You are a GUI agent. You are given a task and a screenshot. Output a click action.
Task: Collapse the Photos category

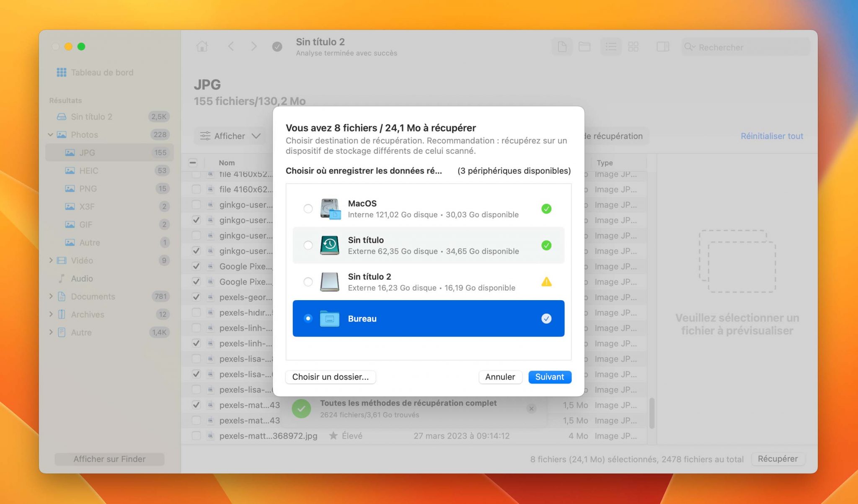[51, 135]
